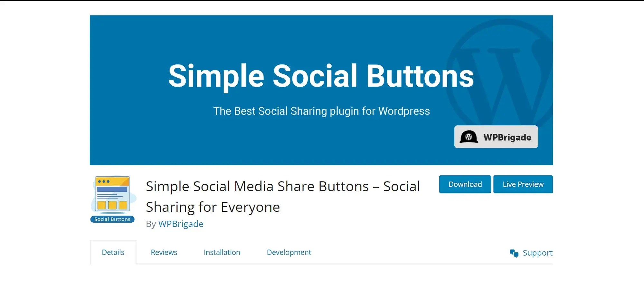This screenshot has height=282, width=644.
Task: Launch the Live Preview button
Action: point(523,184)
